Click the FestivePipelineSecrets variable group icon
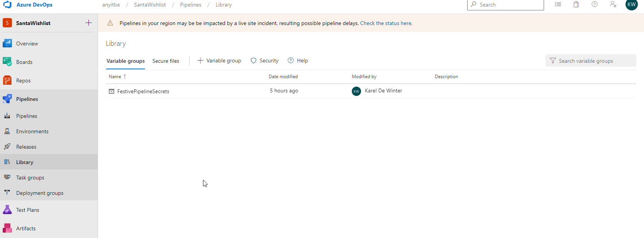 click(111, 91)
